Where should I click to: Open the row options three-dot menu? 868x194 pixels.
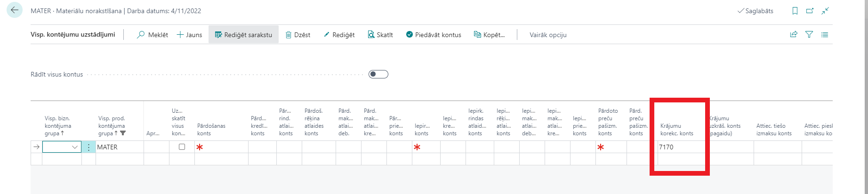(x=88, y=147)
